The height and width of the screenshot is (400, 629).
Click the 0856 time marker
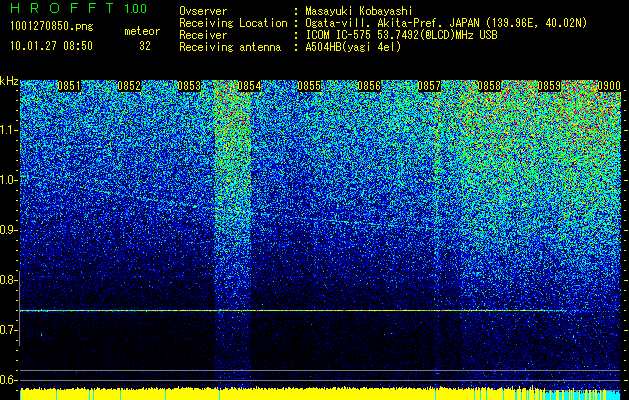coord(369,86)
